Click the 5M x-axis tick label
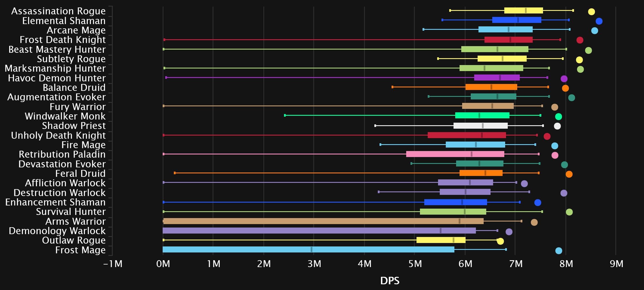644x290 pixels. pos(415,264)
